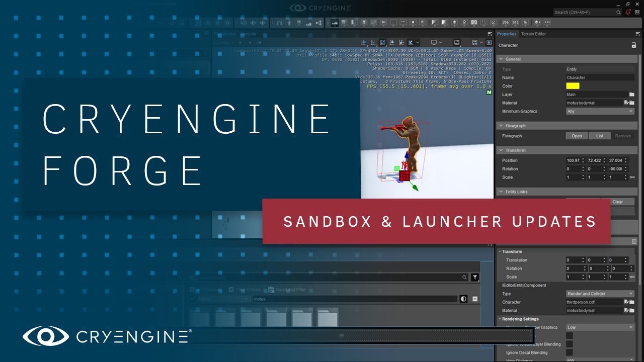Click the filter text field containing motus
Viewport: 644px width, 362px height.
point(355,299)
